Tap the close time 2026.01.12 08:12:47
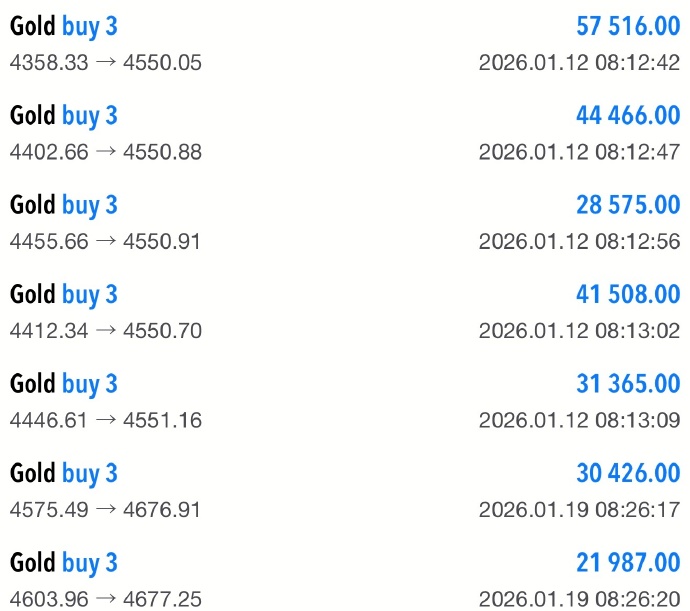This screenshot has width=690, height=611. coord(579,152)
